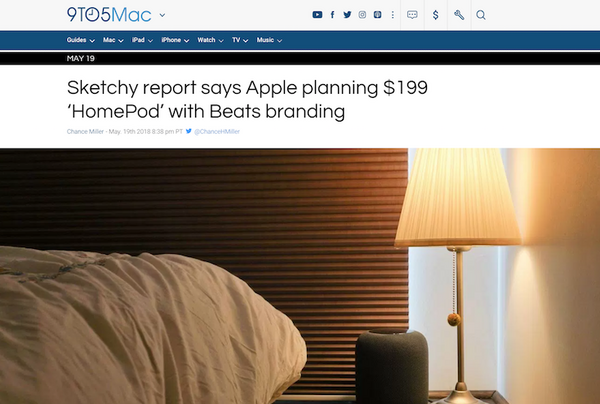Open the Mac navigation menu

pyautogui.click(x=113, y=40)
